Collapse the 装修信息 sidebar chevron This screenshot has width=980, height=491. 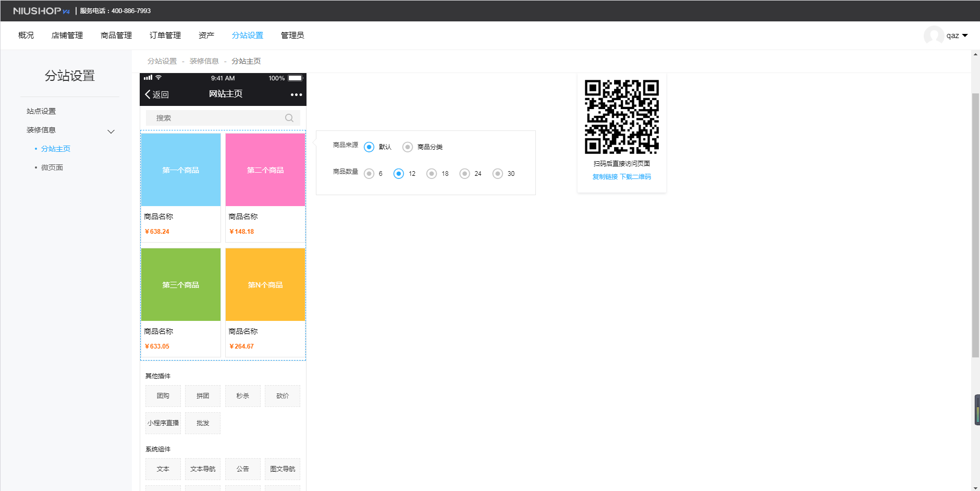(x=111, y=131)
